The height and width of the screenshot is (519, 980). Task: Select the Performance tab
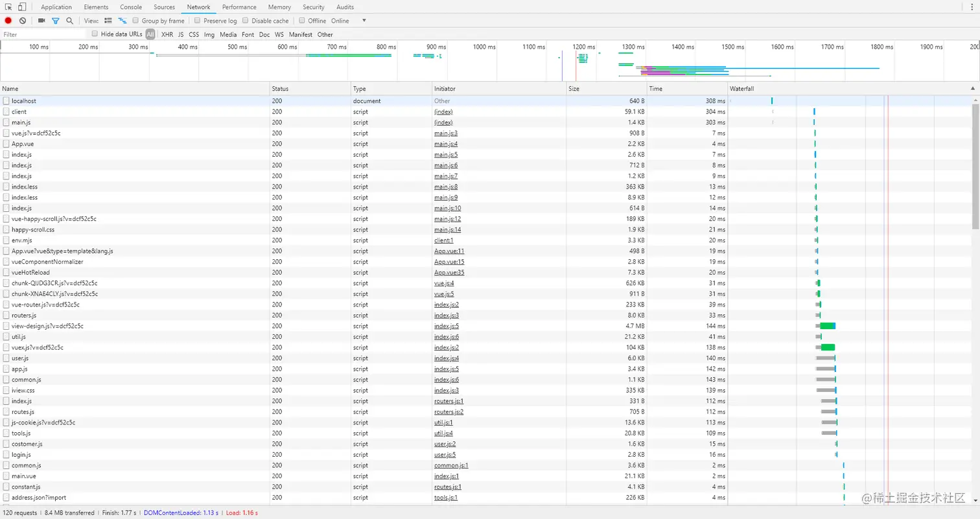coord(239,7)
